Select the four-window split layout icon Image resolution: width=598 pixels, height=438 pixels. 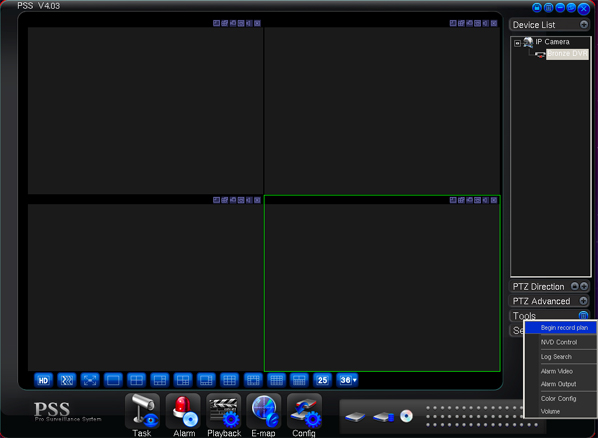click(137, 380)
